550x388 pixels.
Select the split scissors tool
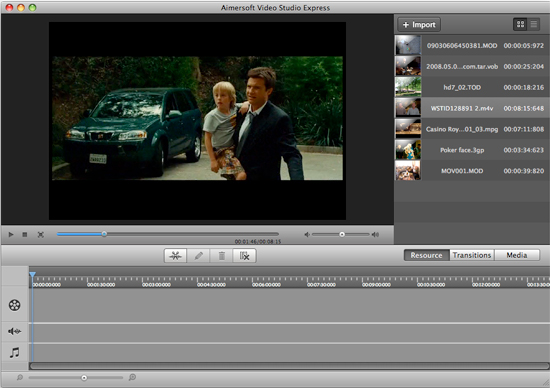[x=175, y=256]
